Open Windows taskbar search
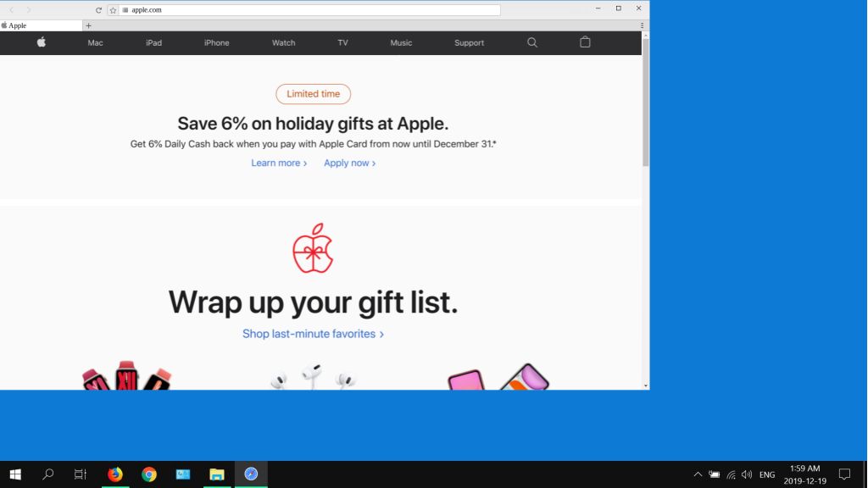Image resolution: width=868 pixels, height=488 pixels. tap(48, 474)
